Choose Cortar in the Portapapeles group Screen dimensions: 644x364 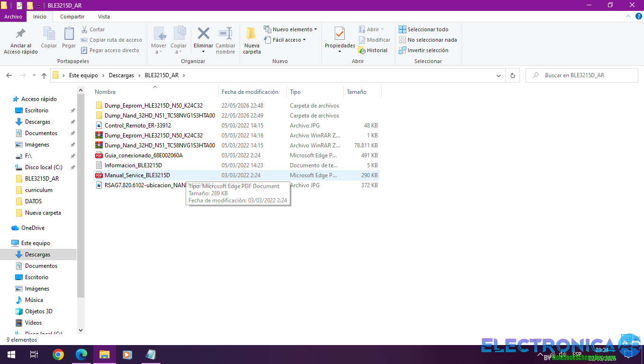coord(93,29)
